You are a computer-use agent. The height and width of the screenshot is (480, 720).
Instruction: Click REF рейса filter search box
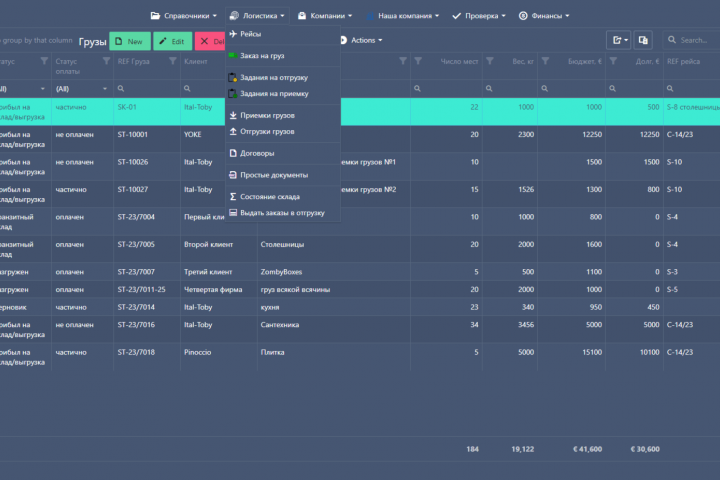coord(692,89)
